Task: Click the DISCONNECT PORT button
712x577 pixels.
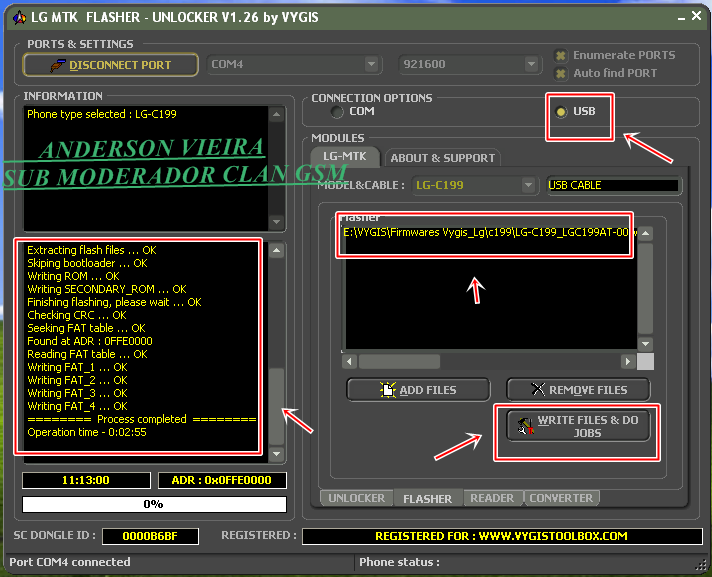Action: pyautogui.click(x=110, y=65)
